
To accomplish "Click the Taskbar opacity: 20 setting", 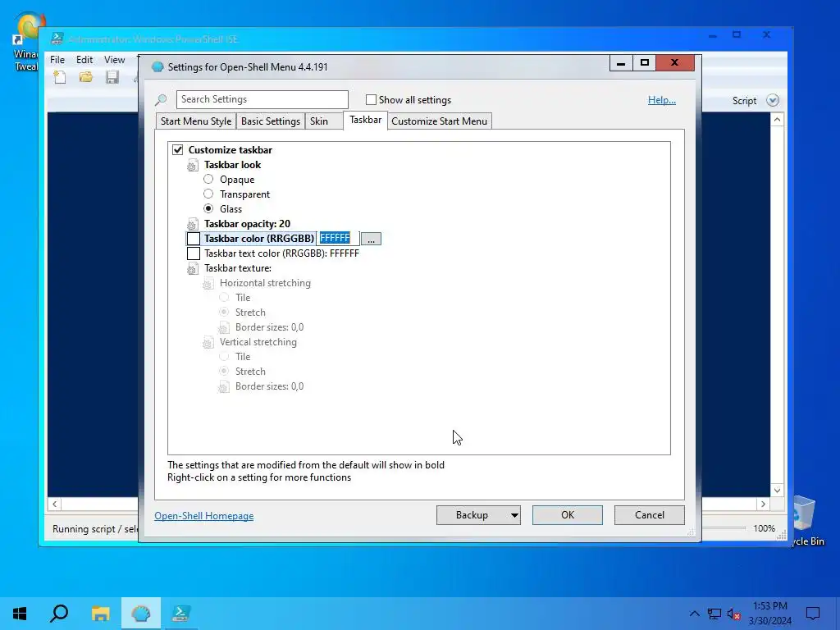I will 247,224.
